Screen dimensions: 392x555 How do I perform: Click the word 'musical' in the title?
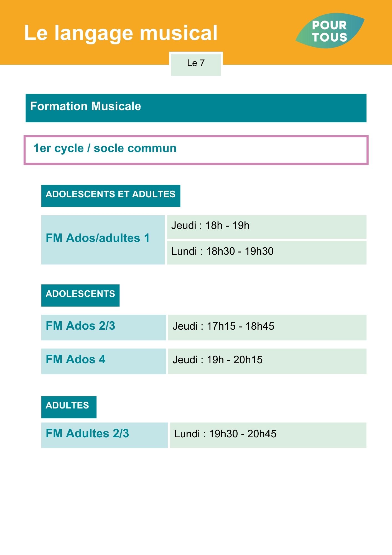click(179, 33)
